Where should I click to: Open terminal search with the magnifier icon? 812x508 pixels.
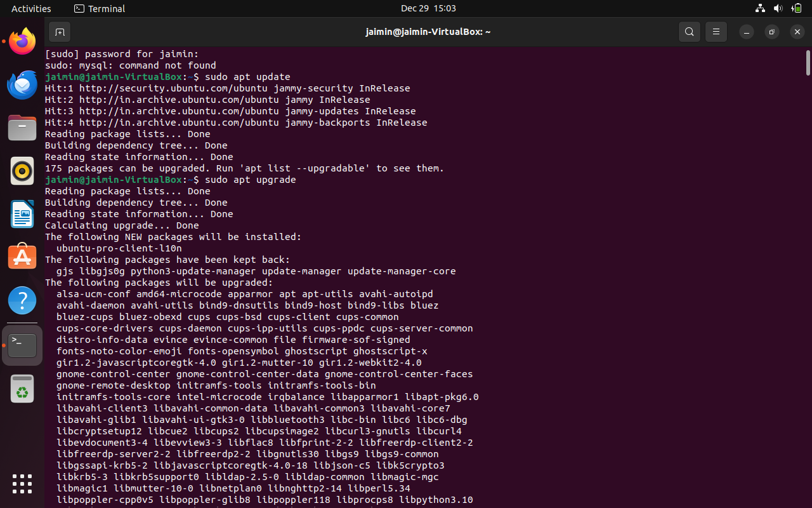tap(689, 32)
